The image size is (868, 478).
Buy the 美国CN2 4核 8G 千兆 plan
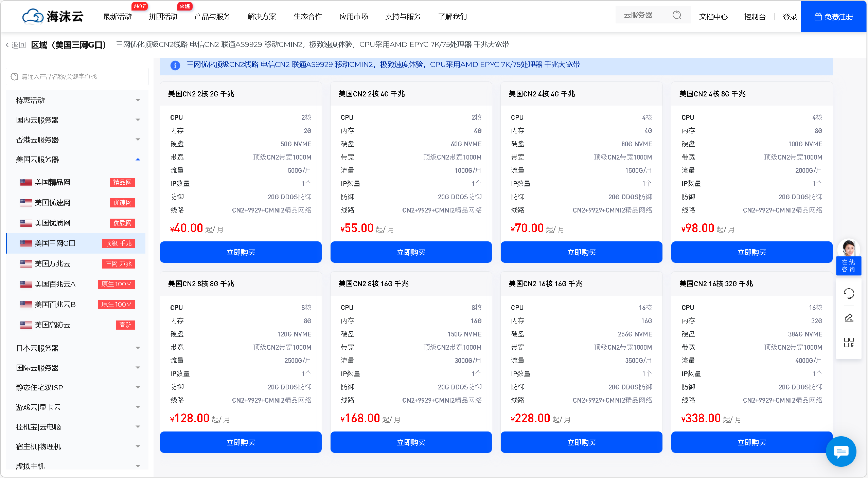click(752, 252)
